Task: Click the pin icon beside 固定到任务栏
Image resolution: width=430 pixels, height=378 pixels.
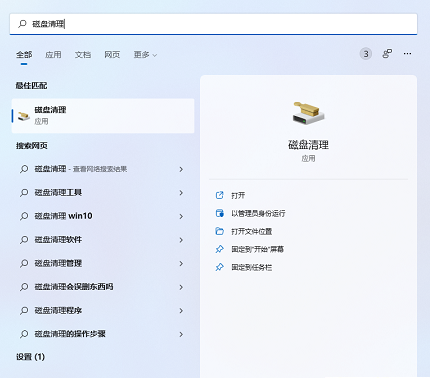Action: (219, 267)
